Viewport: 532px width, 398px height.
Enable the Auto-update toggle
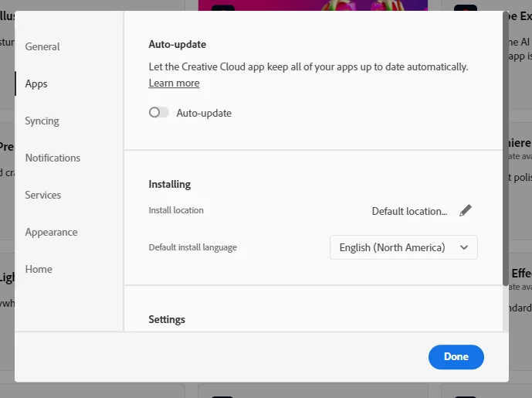(159, 112)
